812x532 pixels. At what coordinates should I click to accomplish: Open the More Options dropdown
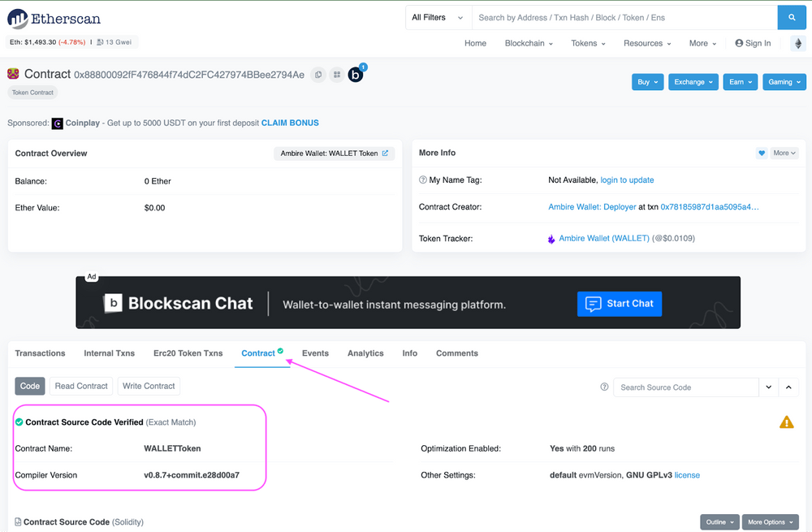coord(770,521)
